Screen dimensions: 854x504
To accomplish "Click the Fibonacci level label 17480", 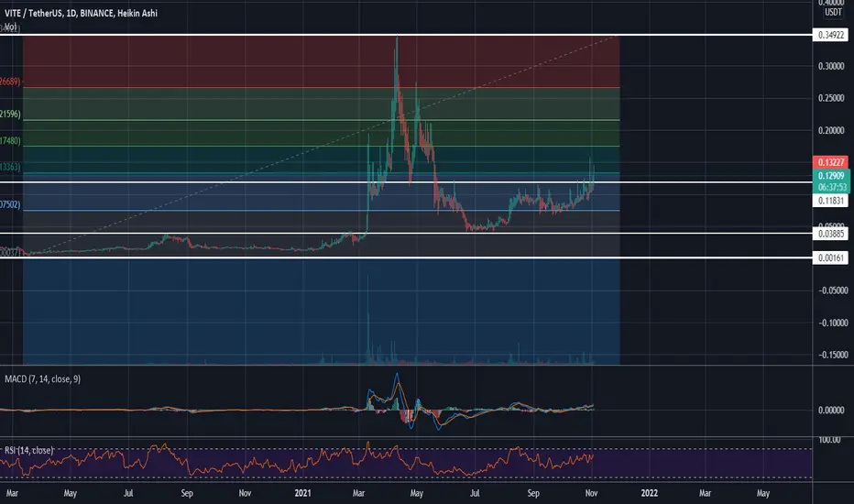I will tap(10, 141).
